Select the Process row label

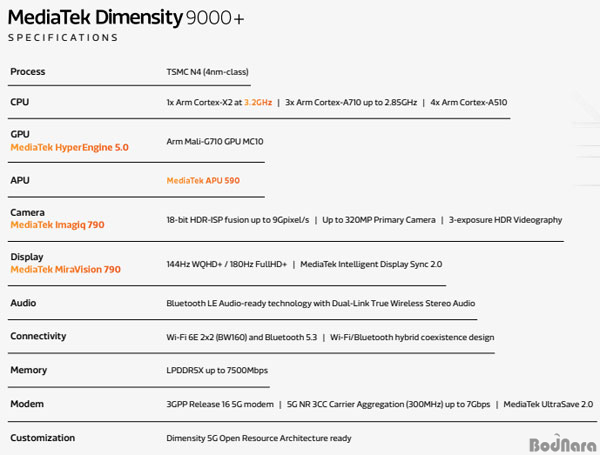[x=28, y=72]
